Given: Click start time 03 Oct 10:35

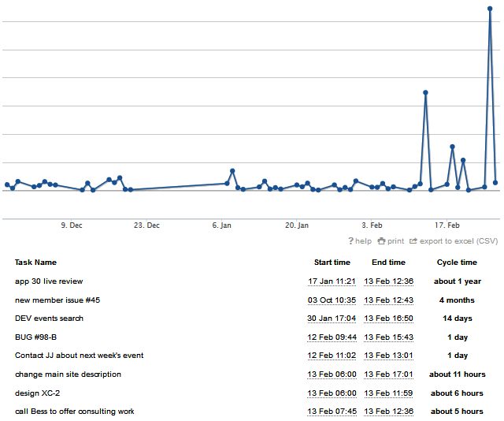Looking at the screenshot, I should (x=332, y=300).
